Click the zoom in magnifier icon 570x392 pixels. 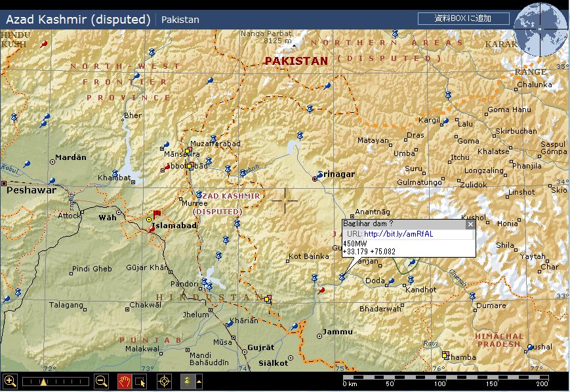(10, 381)
